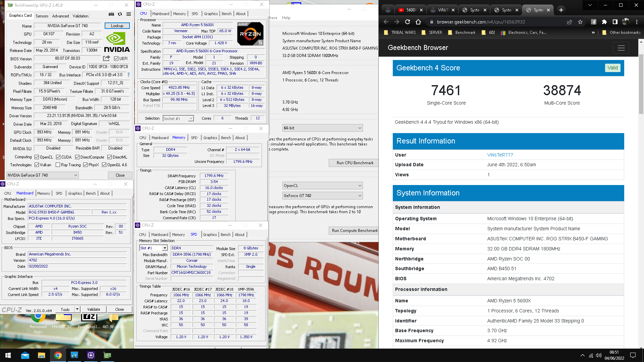
Task: Open a new Chrome tab
Action: point(561,10)
